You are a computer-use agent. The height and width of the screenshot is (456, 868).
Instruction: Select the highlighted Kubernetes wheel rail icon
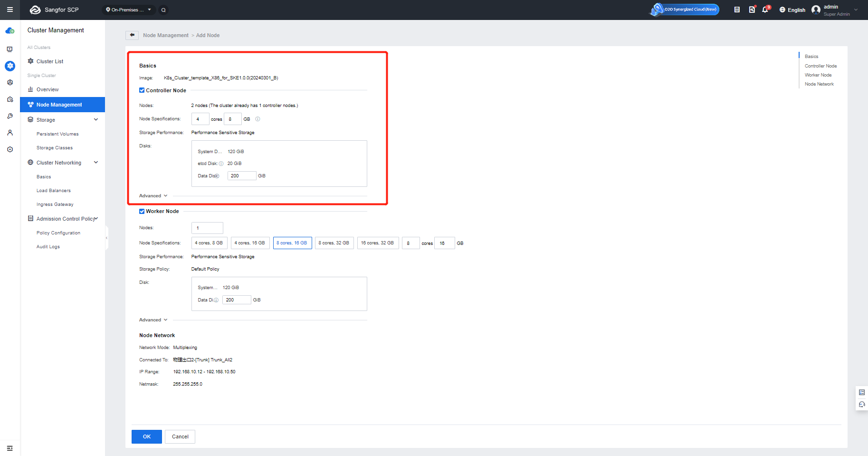(x=10, y=66)
